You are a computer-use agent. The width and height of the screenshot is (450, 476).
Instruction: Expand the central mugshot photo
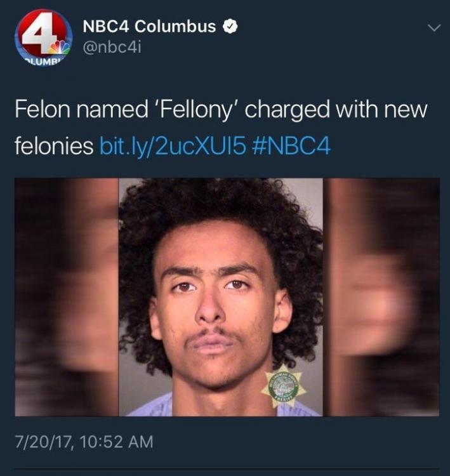click(x=221, y=297)
